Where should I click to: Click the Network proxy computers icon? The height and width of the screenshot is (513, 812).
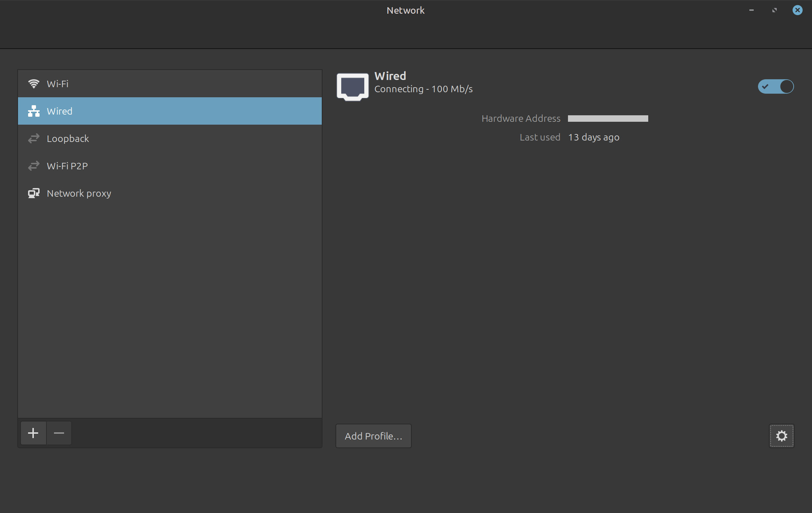pyautogui.click(x=34, y=193)
